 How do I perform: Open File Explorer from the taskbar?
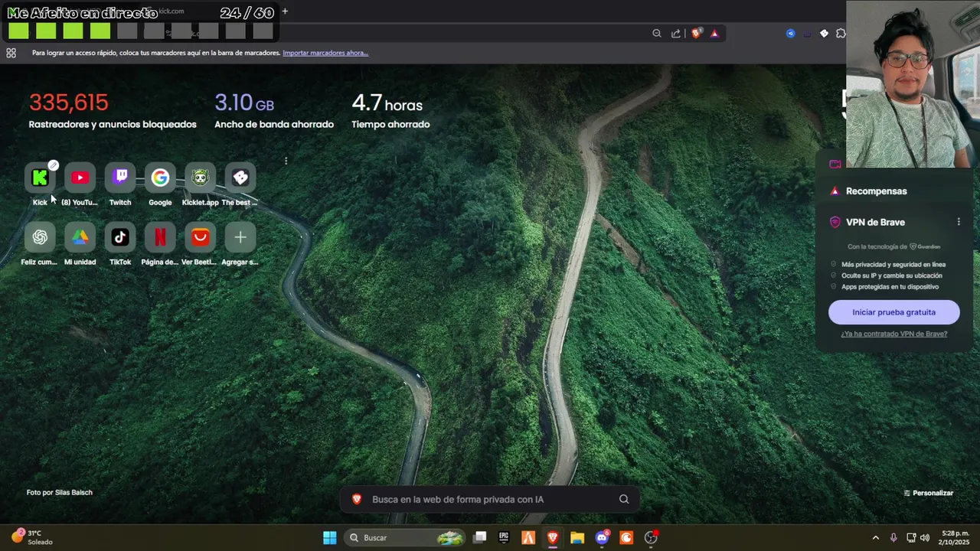click(x=577, y=538)
